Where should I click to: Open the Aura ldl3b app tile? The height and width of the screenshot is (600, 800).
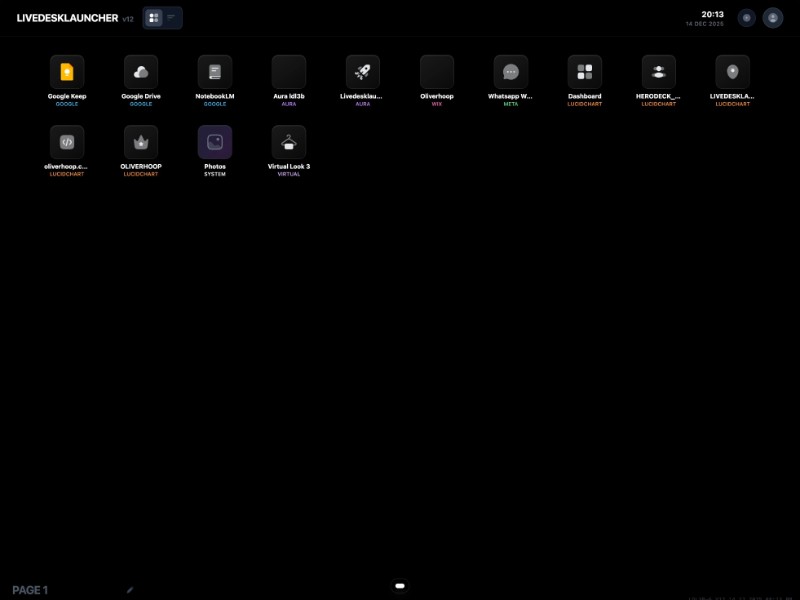pos(289,72)
